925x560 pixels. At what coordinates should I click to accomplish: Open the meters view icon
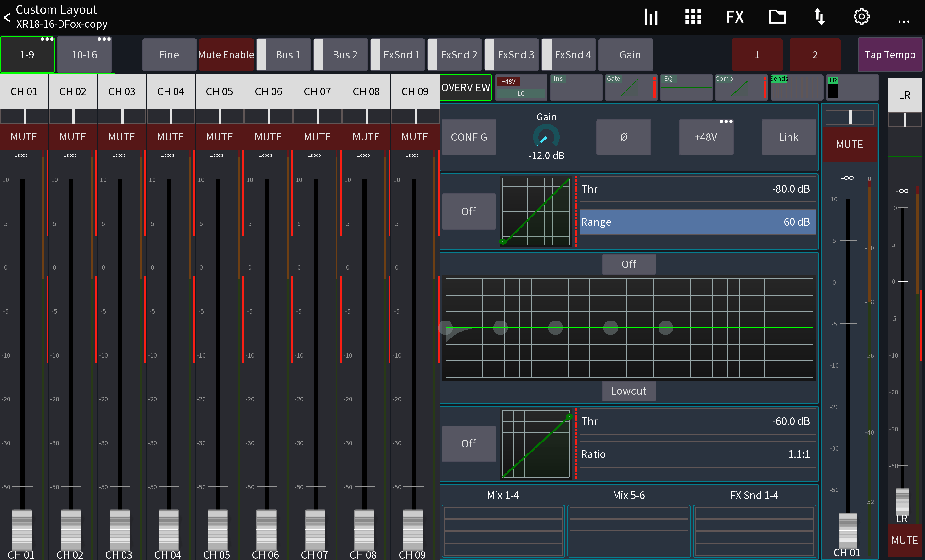(651, 17)
